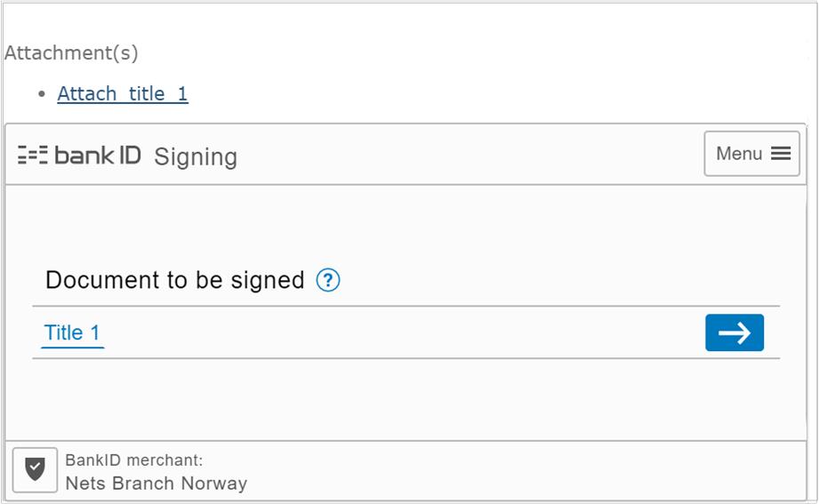Click the shield checkmark security icon
Image resolution: width=819 pixels, height=504 pixels.
35,469
